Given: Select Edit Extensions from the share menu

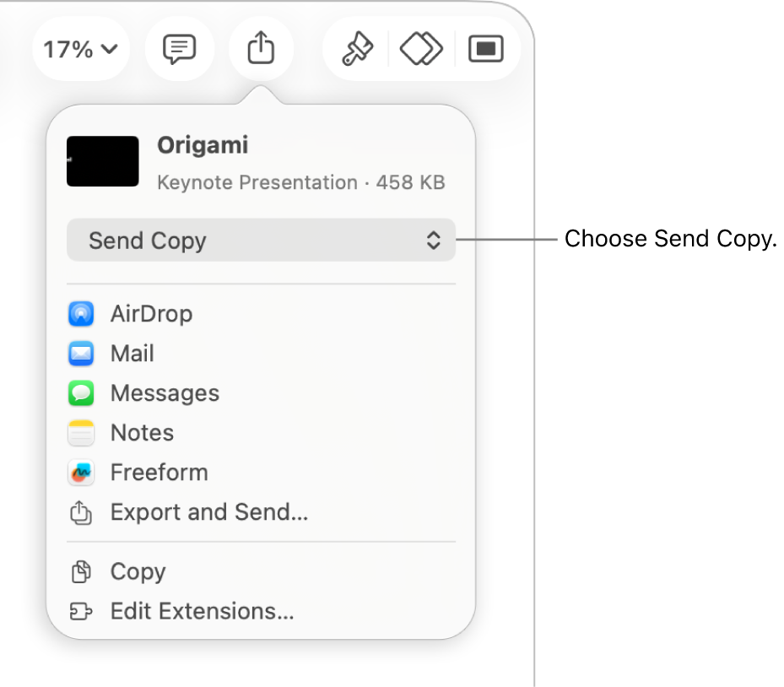Looking at the screenshot, I should click(x=201, y=611).
